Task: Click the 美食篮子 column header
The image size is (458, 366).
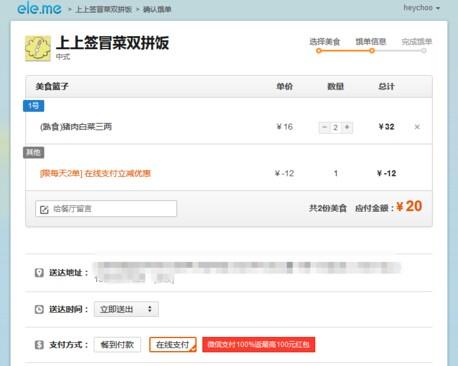Action: pos(52,87)
